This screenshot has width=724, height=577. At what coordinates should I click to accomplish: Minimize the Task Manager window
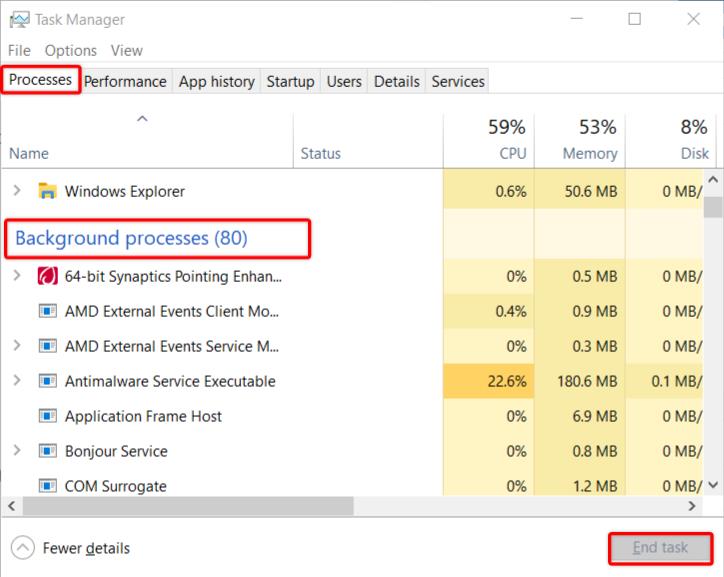pos(577,19)
